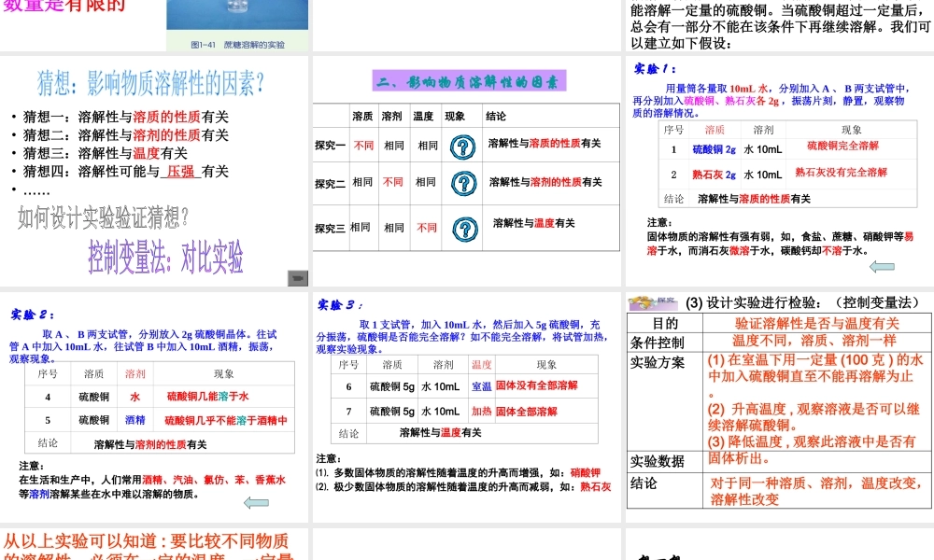Click the 控制变量法: 对比实验 purple text
This screenshot has height=560, width=934.
(165, 257)
